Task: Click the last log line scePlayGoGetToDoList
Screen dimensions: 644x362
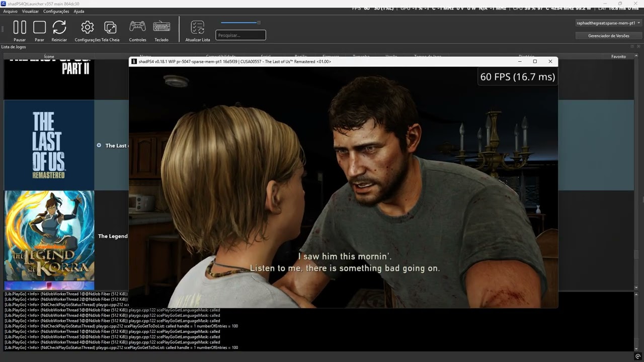Action: pyautogui.click(x=121, y=347)
